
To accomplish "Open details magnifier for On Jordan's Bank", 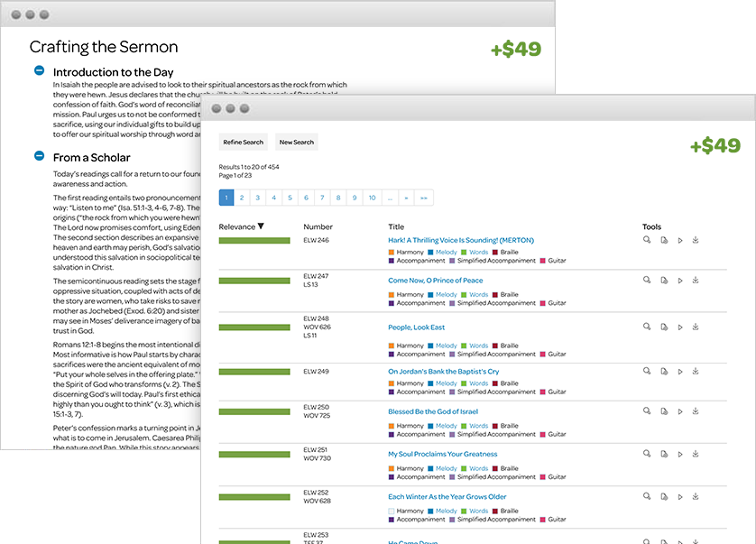I will (x=647, y=371).
